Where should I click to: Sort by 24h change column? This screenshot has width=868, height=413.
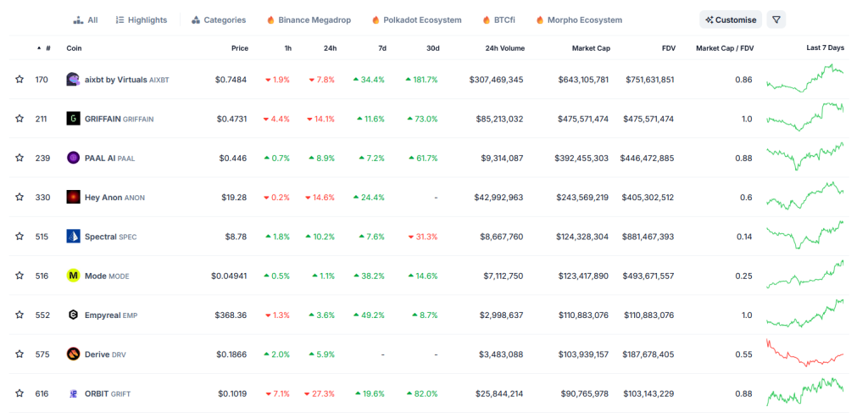(330, 48)
